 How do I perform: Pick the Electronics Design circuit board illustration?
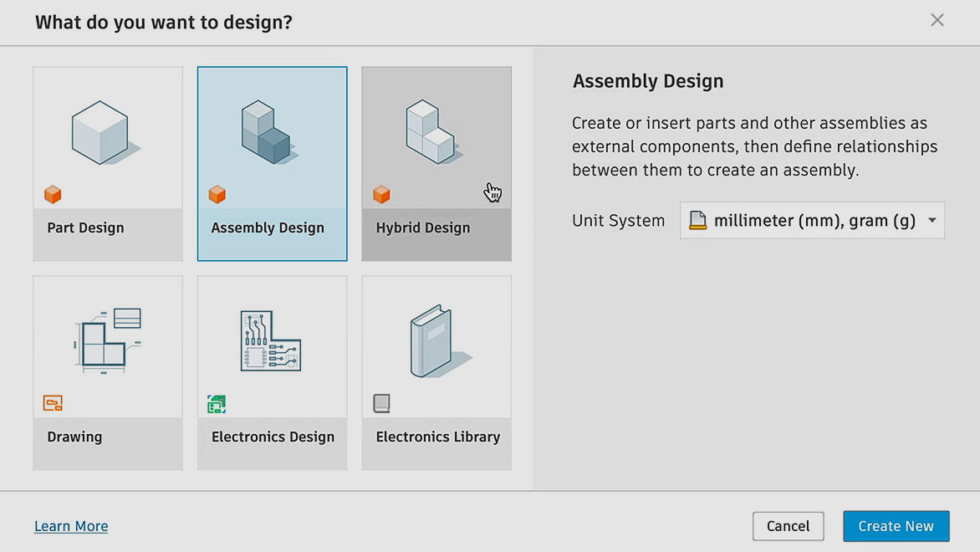click(x=271, y=340)
